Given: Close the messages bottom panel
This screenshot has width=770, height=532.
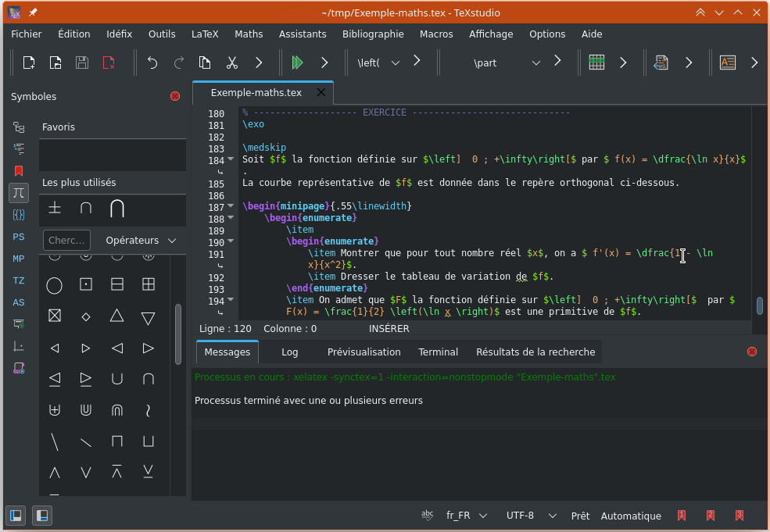Looking at the screenshot, I should [x=752, y=352].
